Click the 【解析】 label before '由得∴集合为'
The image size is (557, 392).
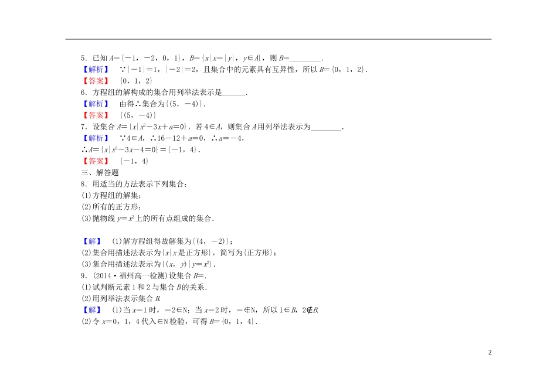pyautogui.click(x=96, y=104)
